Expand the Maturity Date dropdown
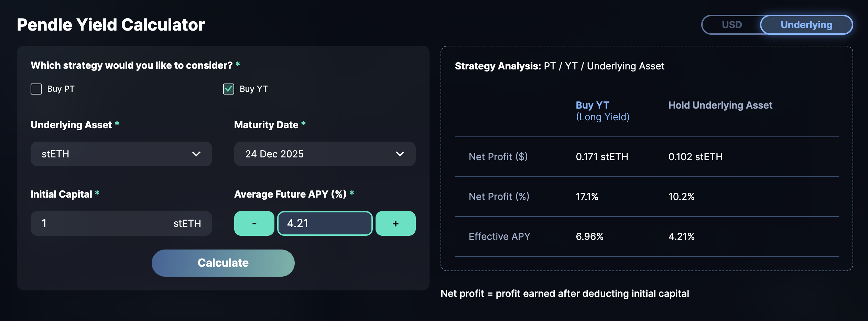868x321 pixels. coord(325,154)
